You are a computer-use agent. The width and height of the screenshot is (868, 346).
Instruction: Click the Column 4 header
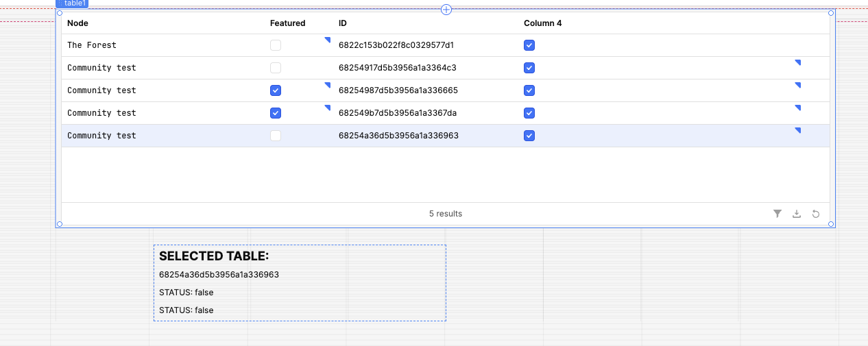[543, 23]
